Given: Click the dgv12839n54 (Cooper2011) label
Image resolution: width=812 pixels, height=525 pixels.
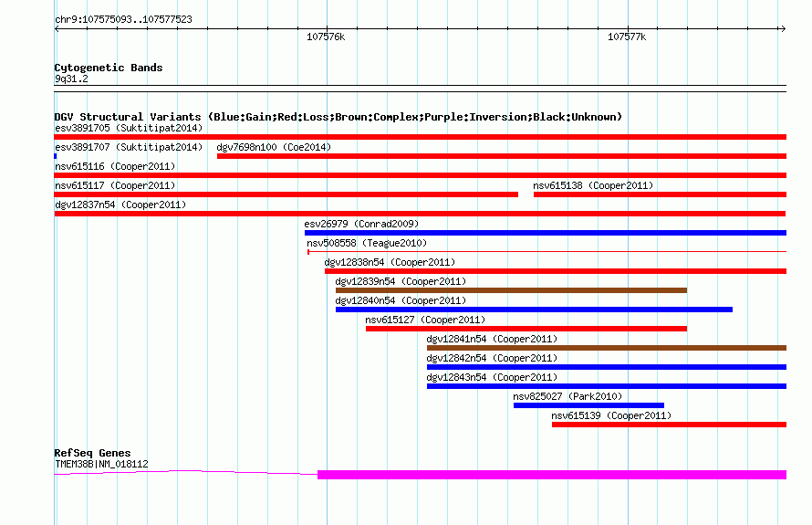Looking at the screenshot, I should pos(401,281).
